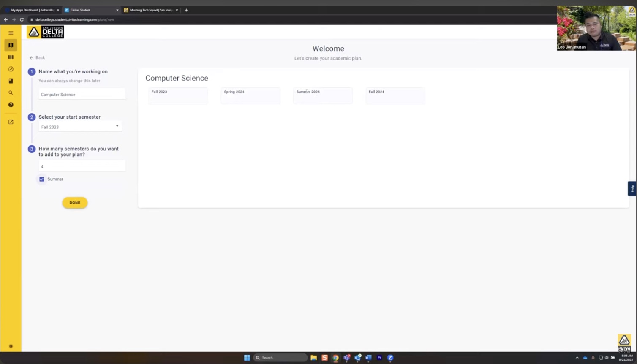
Task: Click the Back link
Action: point(37,57)
